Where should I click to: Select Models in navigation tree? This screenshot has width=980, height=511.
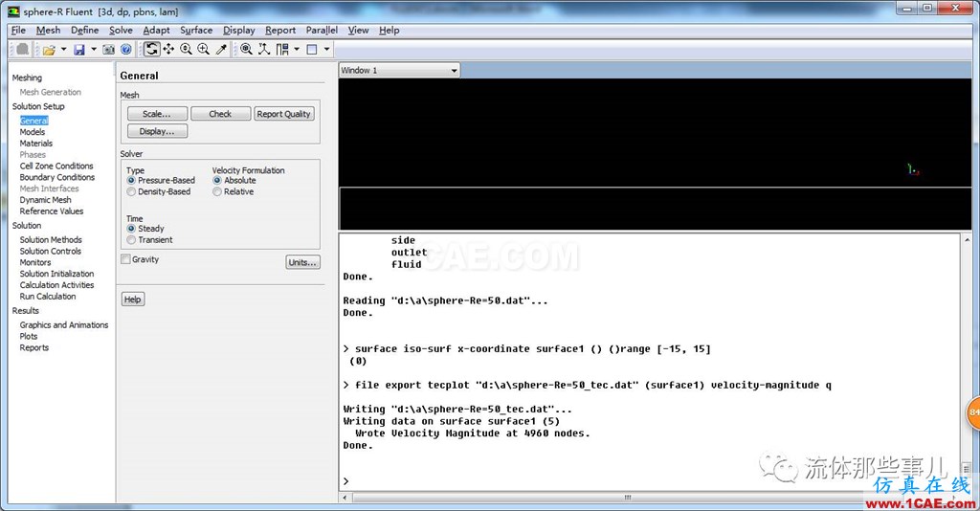[33, 132]
